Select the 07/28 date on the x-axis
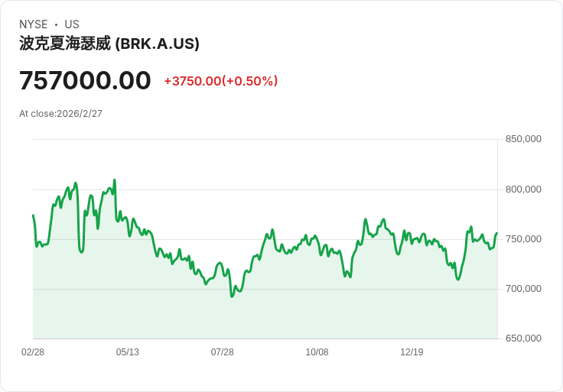 pos(223,352)
